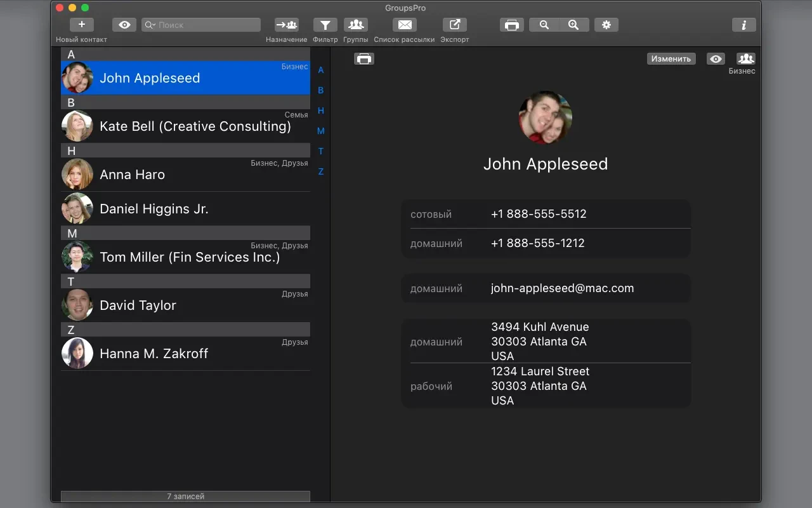Click the Business group icon in detail panel
Viewport: 812px width, 508px height.
745,58
